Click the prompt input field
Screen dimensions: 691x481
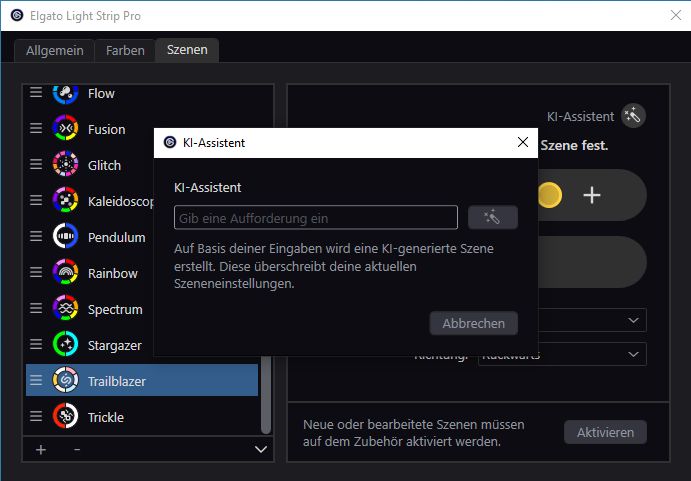click(x=315, y=218)
